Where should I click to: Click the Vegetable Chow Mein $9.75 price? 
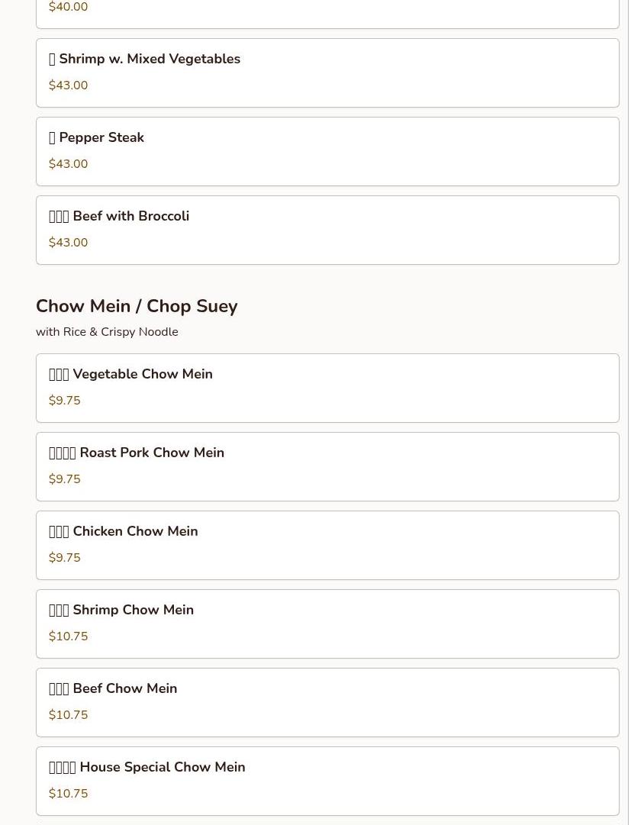[64, 401]
